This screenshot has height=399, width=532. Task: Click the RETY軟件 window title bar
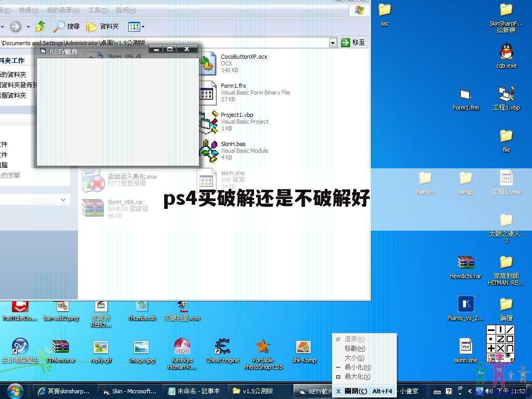pos(91,51)
